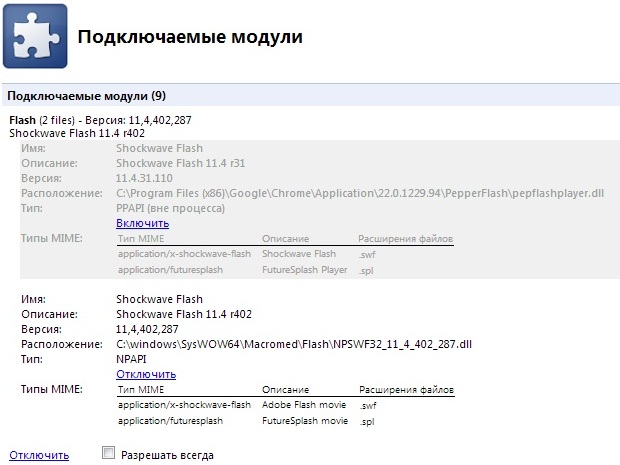Image resolution: width=620 pixels, height=465 pixels.
Task: Click FutureSplash Player description cell
Action: pyautogui.click(x=304, y=270)
